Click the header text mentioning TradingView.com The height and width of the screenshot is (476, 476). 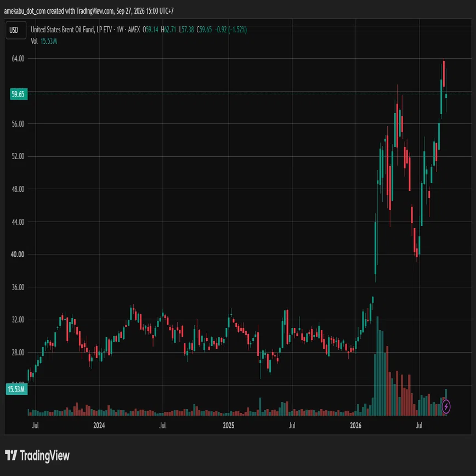point(89,11)
